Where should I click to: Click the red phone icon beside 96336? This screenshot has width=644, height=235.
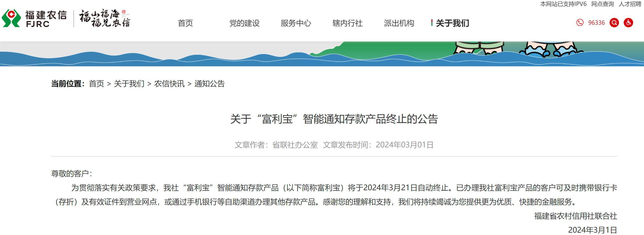580,23
